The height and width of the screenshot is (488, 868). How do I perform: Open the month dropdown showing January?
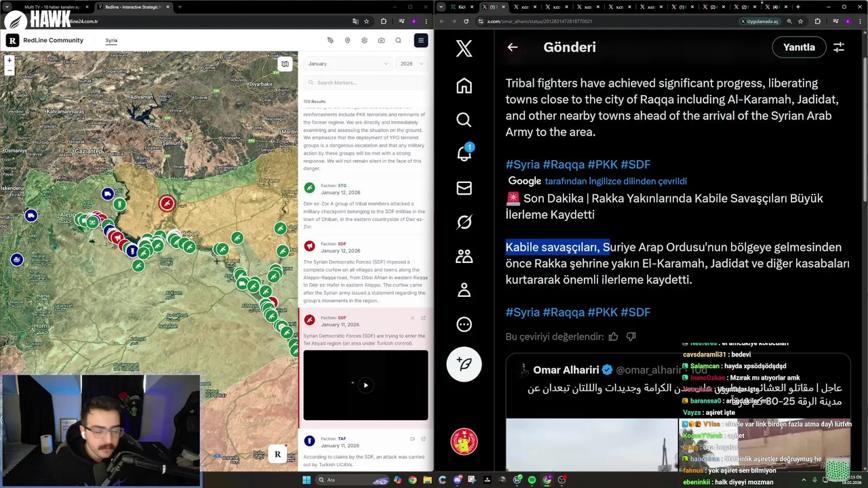click(348, 64)
